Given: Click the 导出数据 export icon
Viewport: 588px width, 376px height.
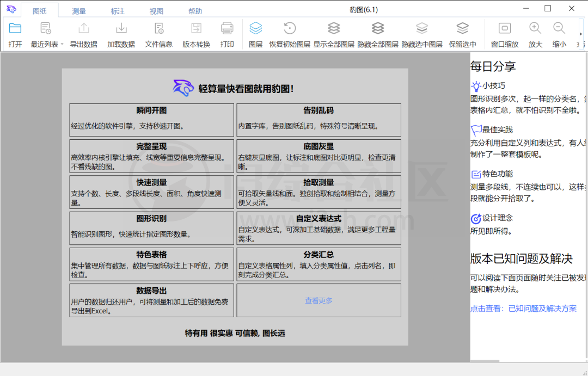Looking at the screenshot, I should click(84, 28).
